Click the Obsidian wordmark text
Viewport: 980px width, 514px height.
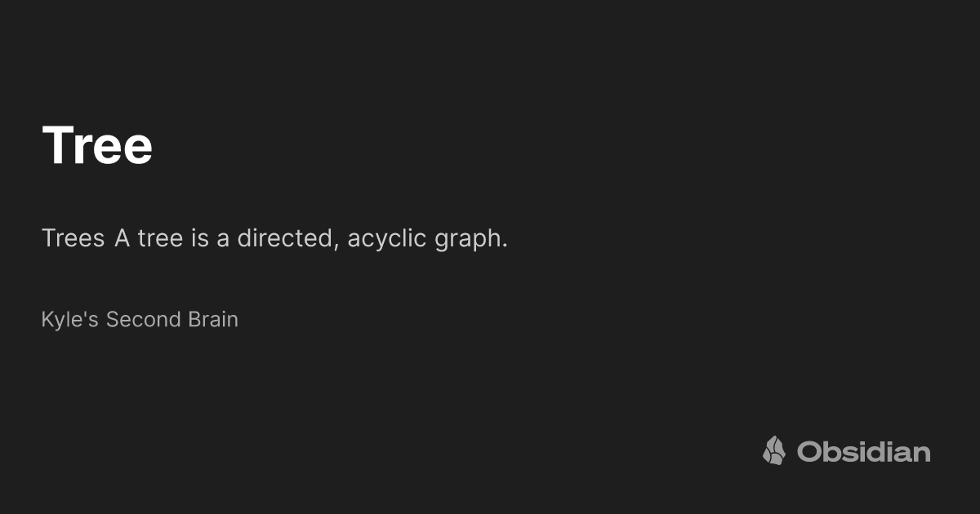click(863, 452)
